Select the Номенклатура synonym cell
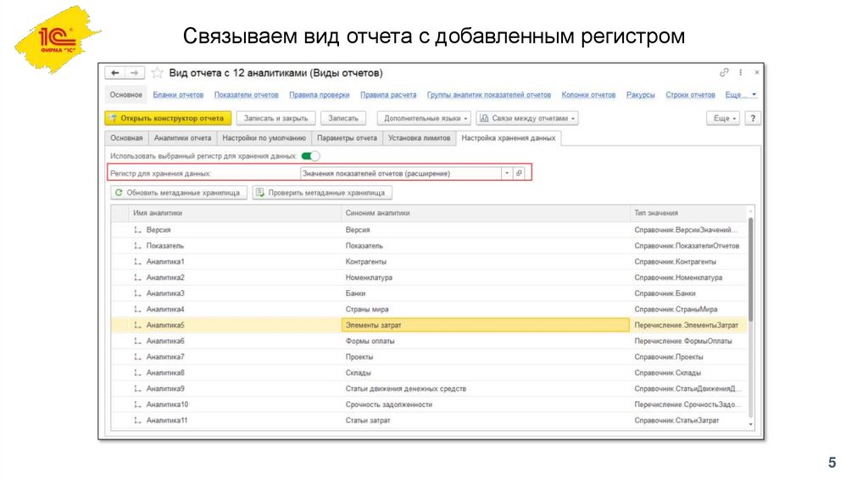 click(486, 277)
